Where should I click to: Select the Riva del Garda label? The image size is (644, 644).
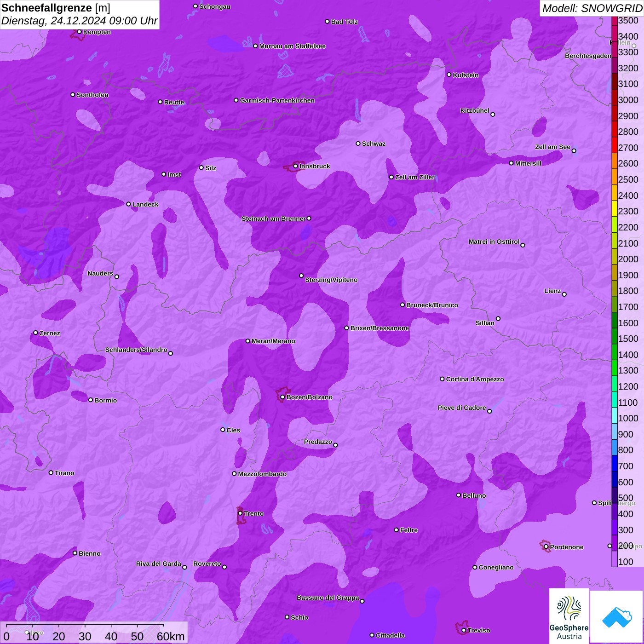click(x=159, y=563)
